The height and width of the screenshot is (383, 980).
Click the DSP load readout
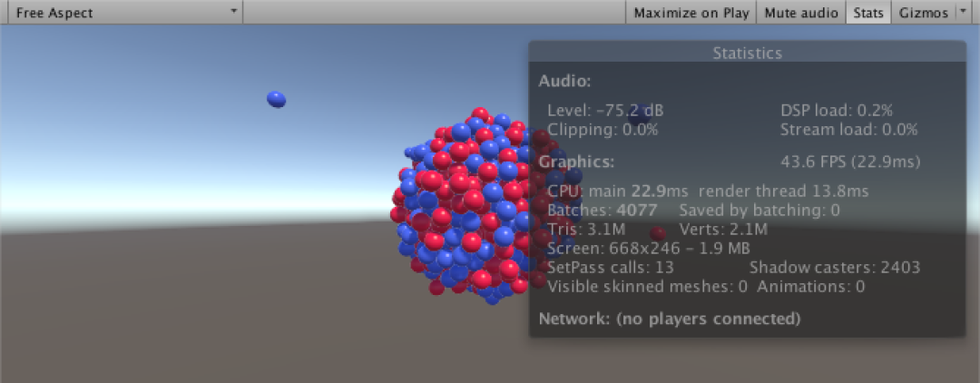coord(837,111)
